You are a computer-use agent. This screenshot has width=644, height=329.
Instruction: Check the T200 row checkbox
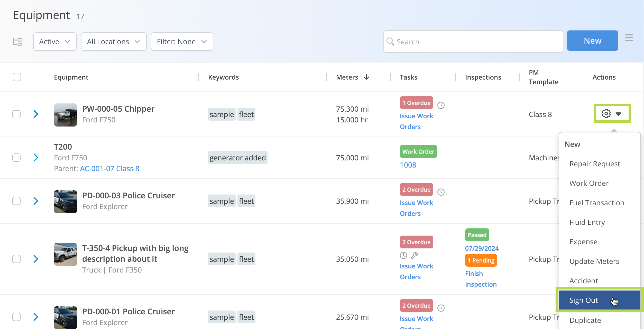[17, 157]
